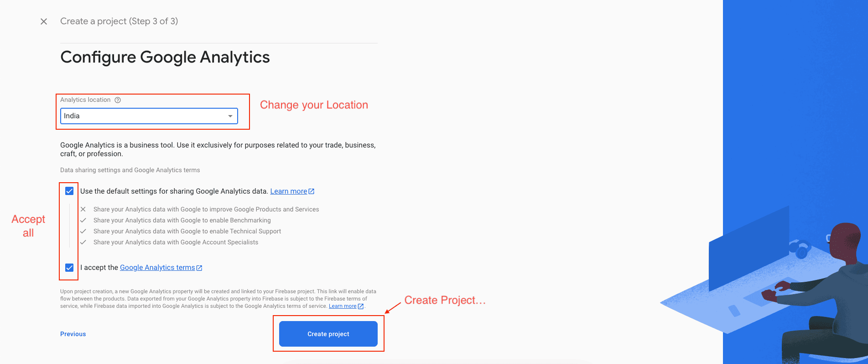Image resolution: width=868 pixels, height=364 pixels.
Task: Click the external-link icon beside Google Analytics terms
Action: pos(199,267)
